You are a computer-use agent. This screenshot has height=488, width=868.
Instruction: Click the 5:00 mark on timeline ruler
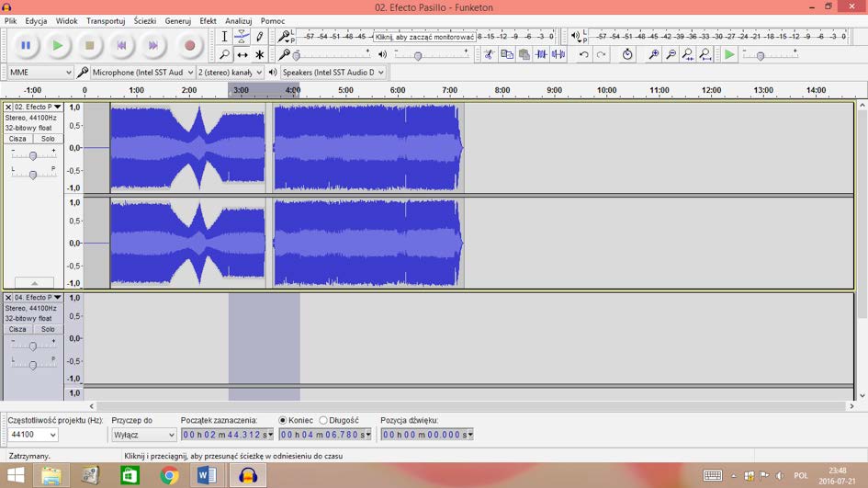pos(345,90)
